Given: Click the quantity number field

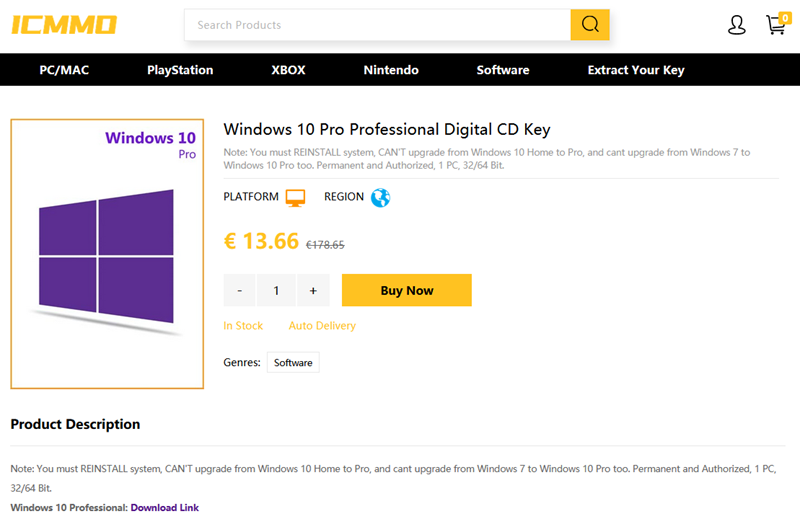Looking at the screenshot, I should (x=276, y=290).
